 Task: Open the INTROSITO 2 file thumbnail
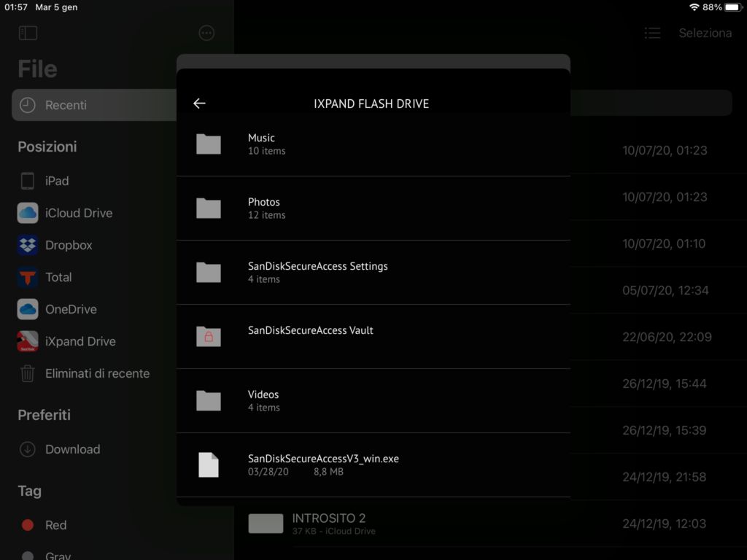point(266,524)
